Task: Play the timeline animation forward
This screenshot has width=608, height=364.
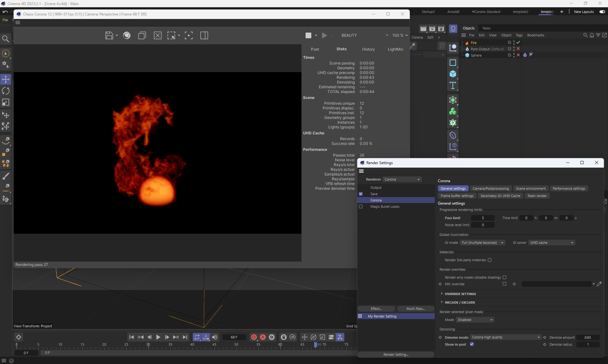Action: pos(158,337)
